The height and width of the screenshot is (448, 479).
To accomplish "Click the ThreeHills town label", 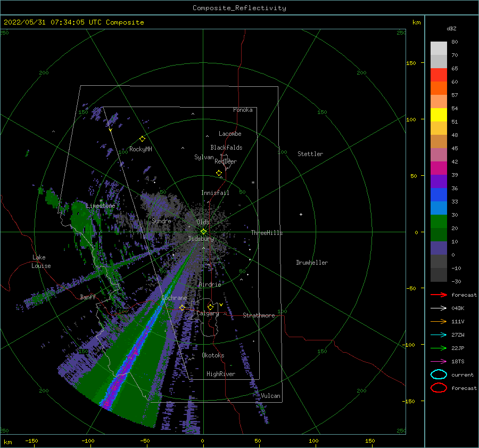I will tap(267, 233).
